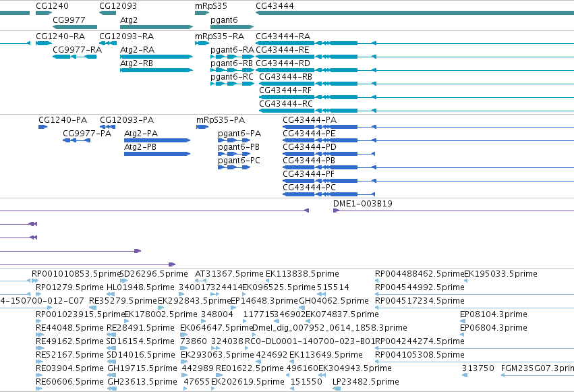Select protein CG43444-PC
This screenshot has width=574, height=392.
coord(329,194)
